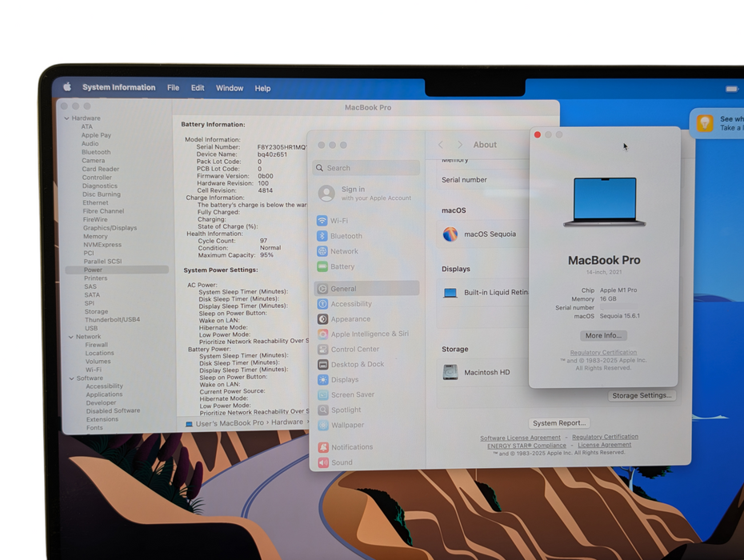Open Screen Saver settings icon
744x560 pixels.
[x=323, y=395]
